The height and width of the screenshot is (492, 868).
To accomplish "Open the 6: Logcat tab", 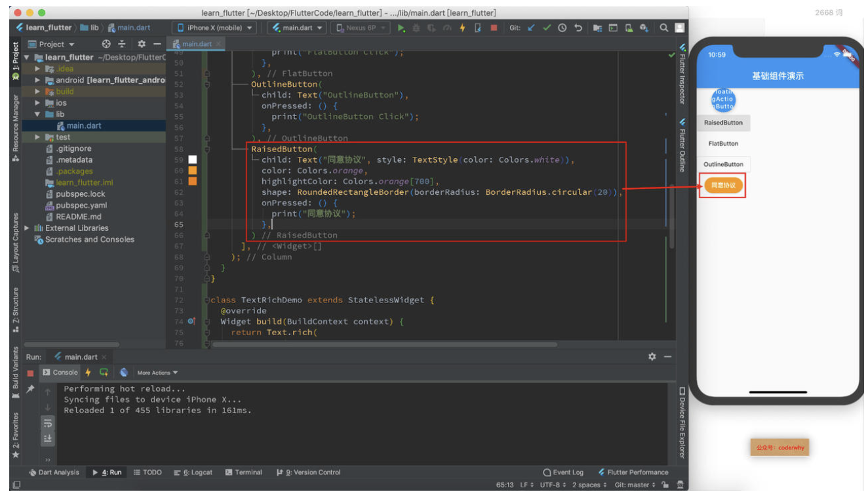I will 194,472.
